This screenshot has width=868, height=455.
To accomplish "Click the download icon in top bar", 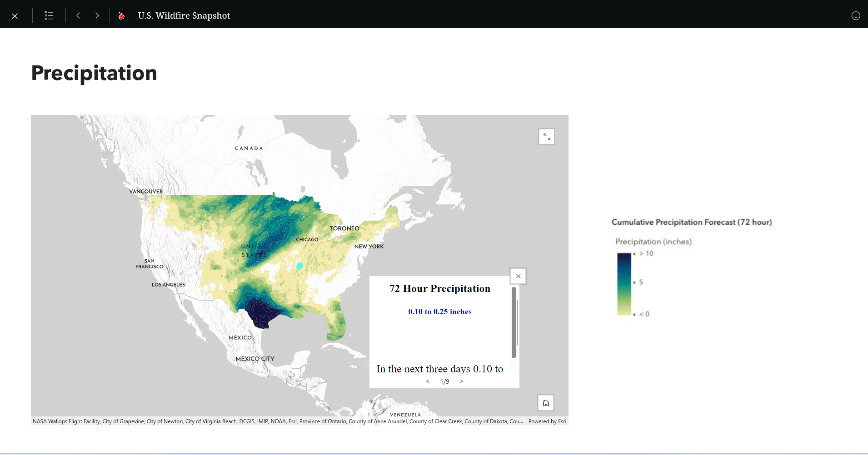I will [x=855, y=16].
